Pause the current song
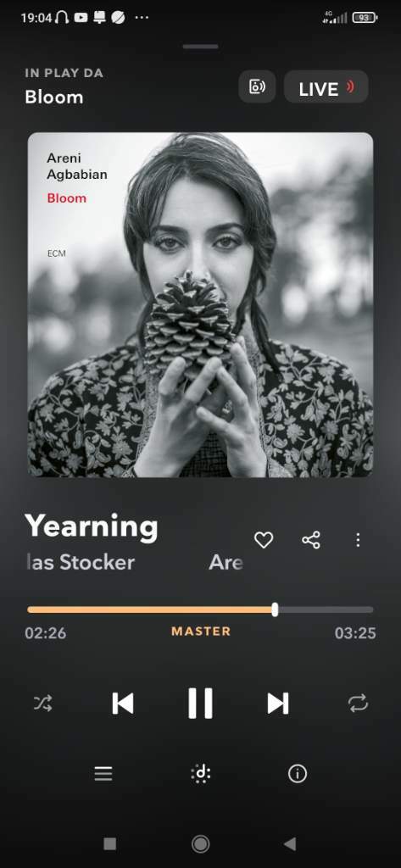The image size is (401, 868). [x=200, y=704]
